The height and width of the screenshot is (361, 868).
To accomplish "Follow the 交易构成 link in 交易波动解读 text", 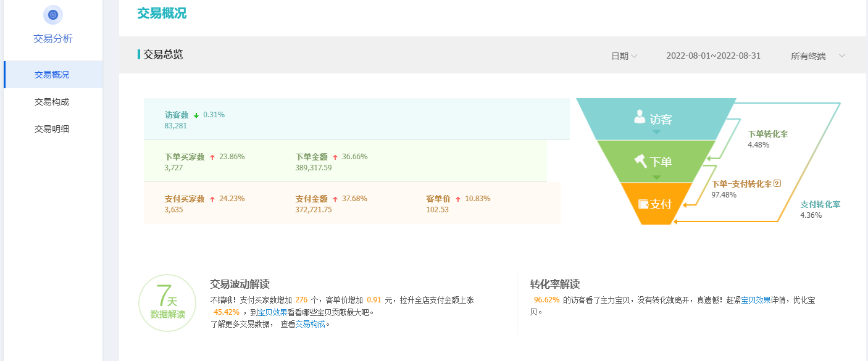I will click(x=310, y=324).
